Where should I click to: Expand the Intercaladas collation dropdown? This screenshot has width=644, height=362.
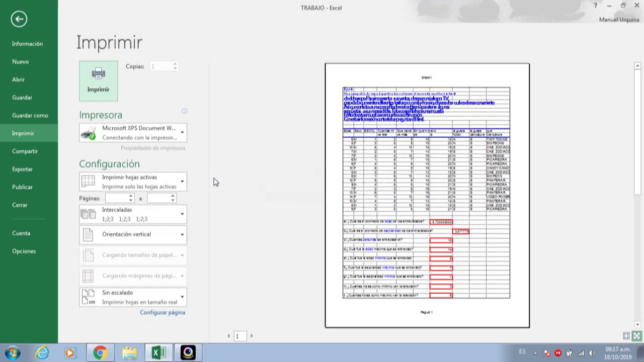(133, 214)
